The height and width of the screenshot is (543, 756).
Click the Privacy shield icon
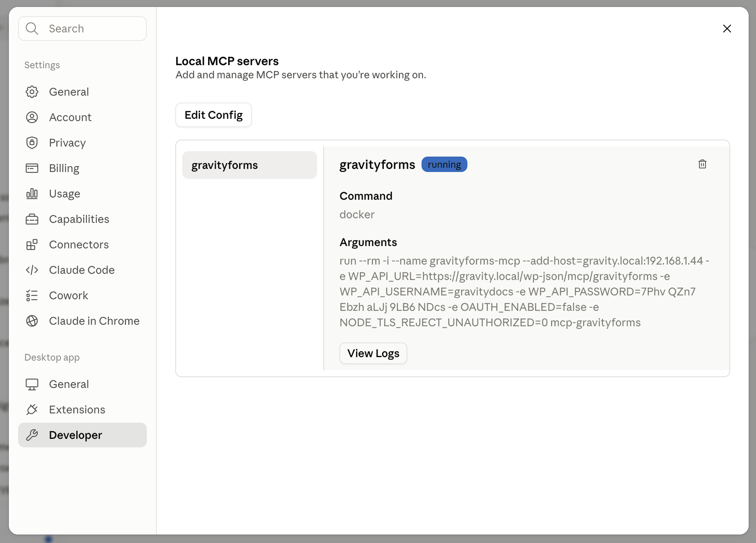click(x=32, y=143)
